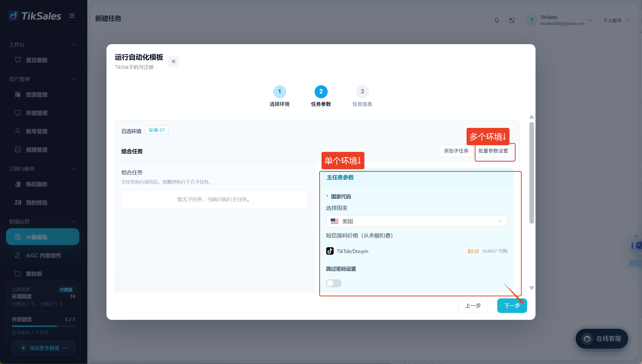Toggle the 跳过密码设置 switch

[x=334, y=283]
